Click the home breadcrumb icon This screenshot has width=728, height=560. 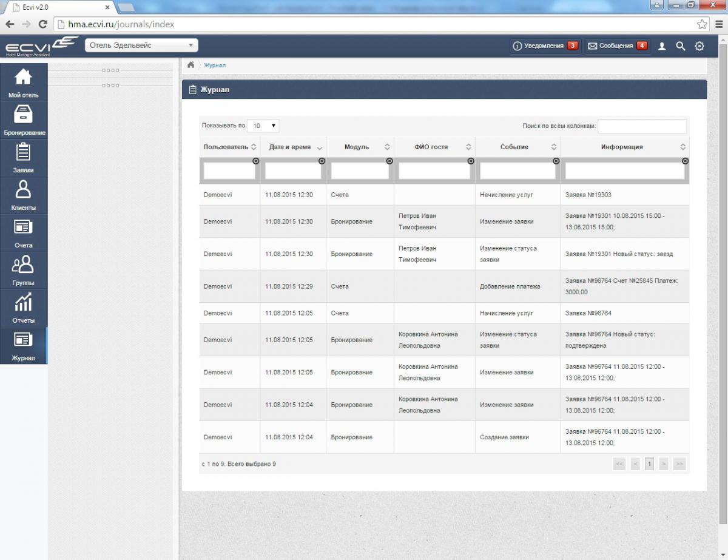[190, 65]
